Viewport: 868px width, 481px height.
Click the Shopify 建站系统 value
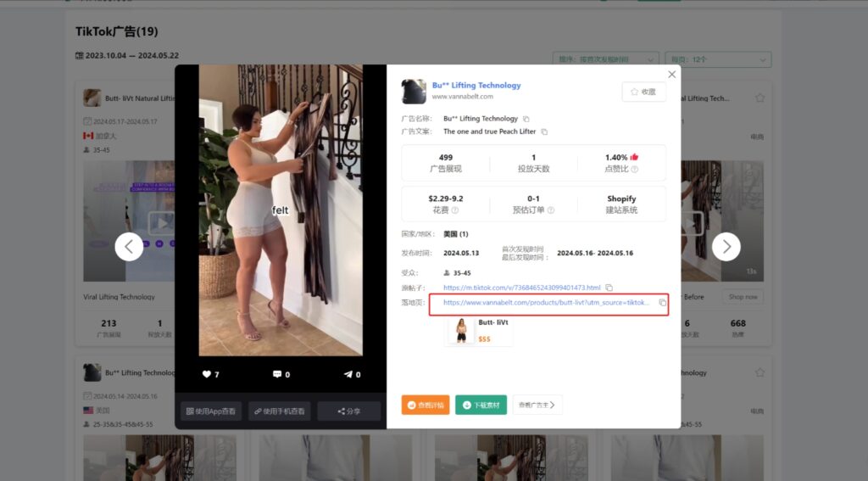click(x=621, y=199)
